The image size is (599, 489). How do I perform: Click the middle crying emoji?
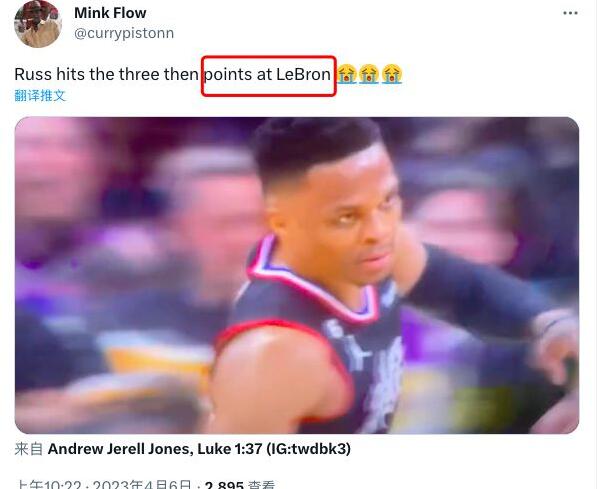(x=369, y=74)
